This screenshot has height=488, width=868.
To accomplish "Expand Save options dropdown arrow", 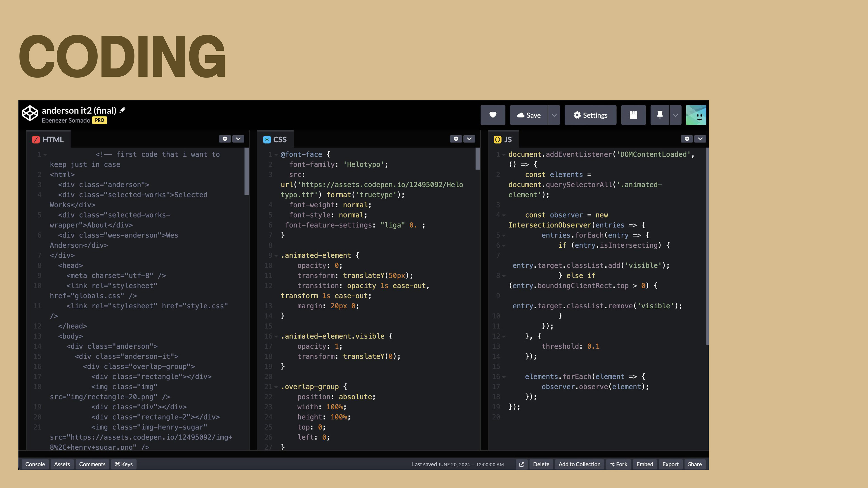I will 554,115.
